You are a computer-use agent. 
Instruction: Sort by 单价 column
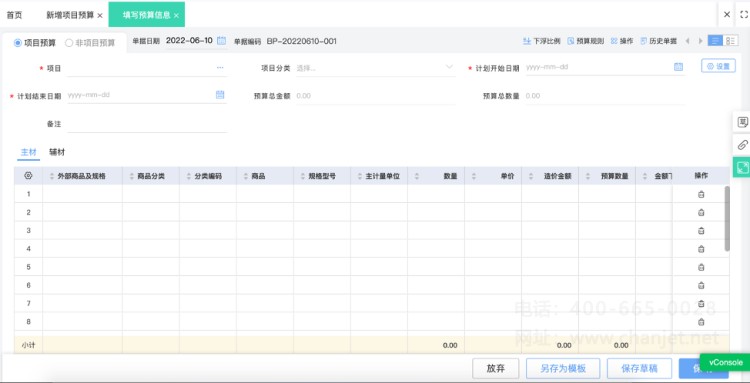pos(474,176)
